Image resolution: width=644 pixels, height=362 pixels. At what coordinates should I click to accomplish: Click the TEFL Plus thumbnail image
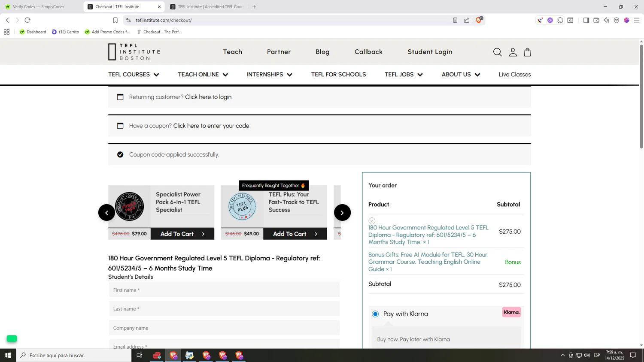(242, 206)
